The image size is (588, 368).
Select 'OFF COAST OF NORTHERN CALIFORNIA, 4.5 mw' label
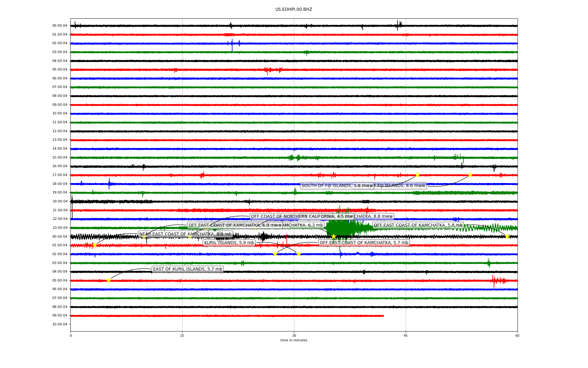(302, 217)
